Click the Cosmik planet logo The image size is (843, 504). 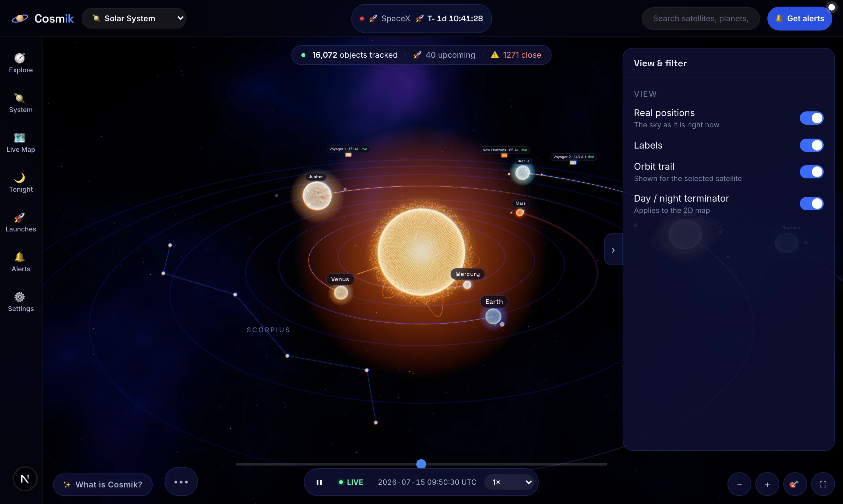click(x=20, y=18)
